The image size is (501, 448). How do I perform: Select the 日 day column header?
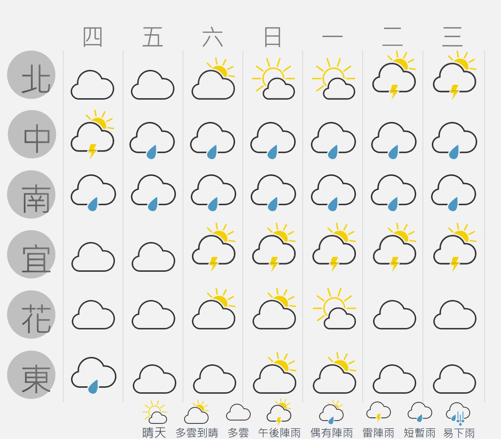[x=272, y=37]
